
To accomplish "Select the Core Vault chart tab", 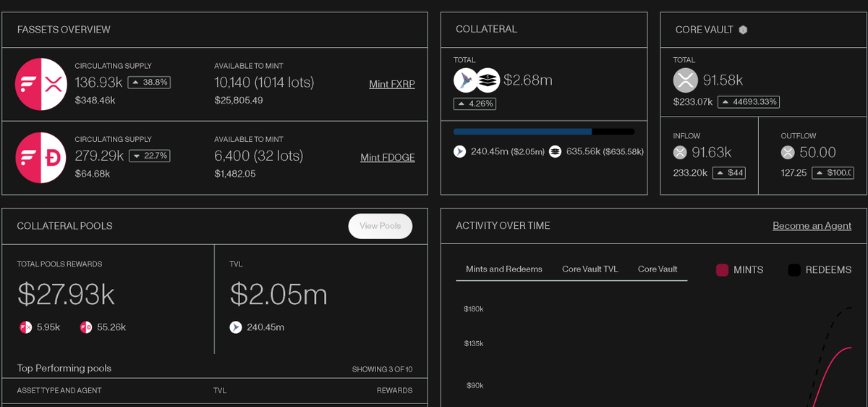I will pos(658,269).
